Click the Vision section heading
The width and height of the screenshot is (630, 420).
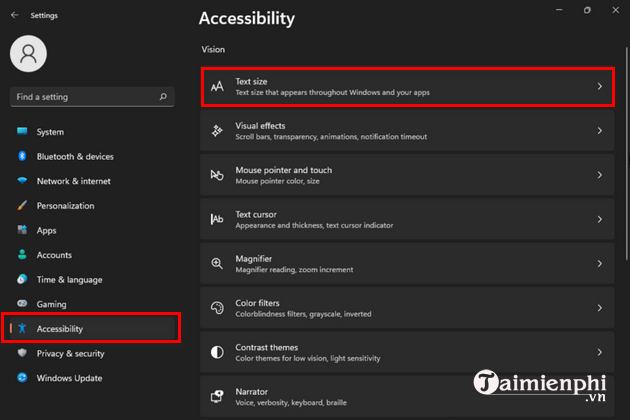coord(213,49)
